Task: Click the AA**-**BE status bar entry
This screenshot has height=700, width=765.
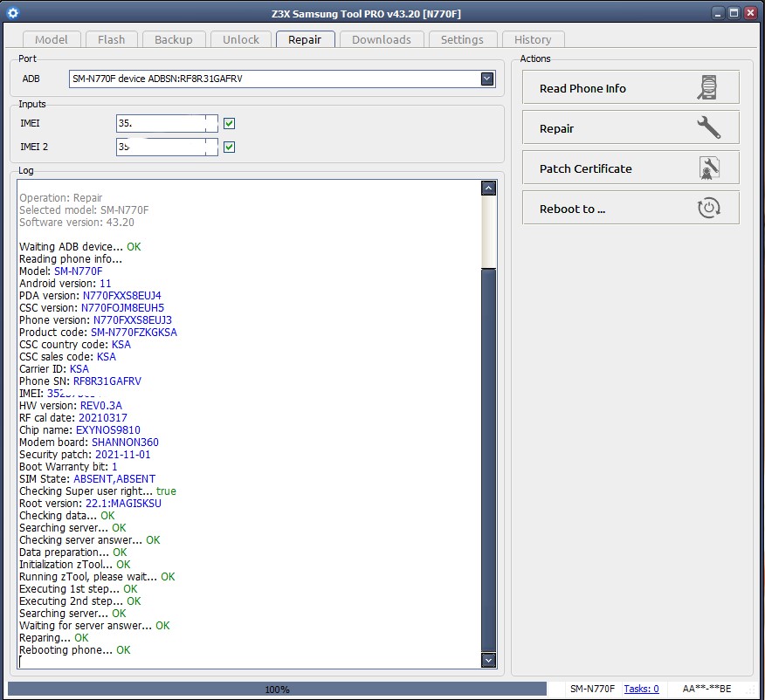Action: click(706, 689)
